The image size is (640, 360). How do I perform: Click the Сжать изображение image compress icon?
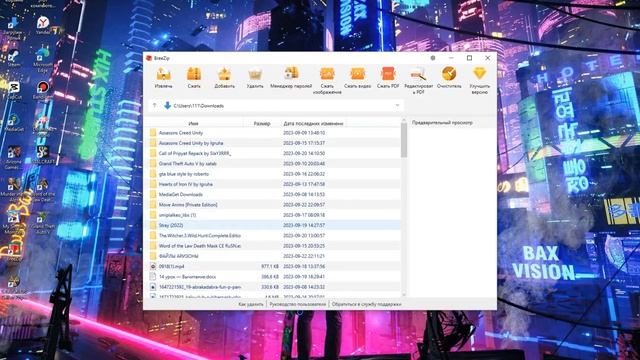(x=327, y=74)
